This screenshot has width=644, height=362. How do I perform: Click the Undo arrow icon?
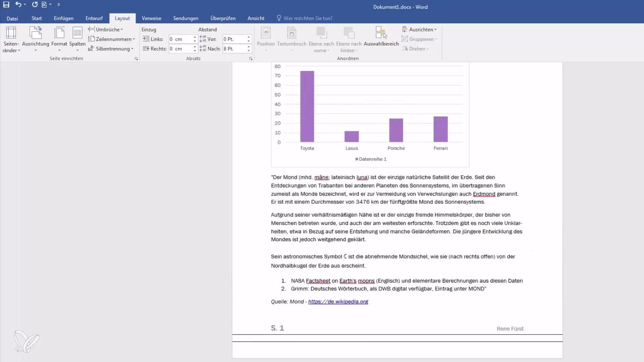(18, 5)
